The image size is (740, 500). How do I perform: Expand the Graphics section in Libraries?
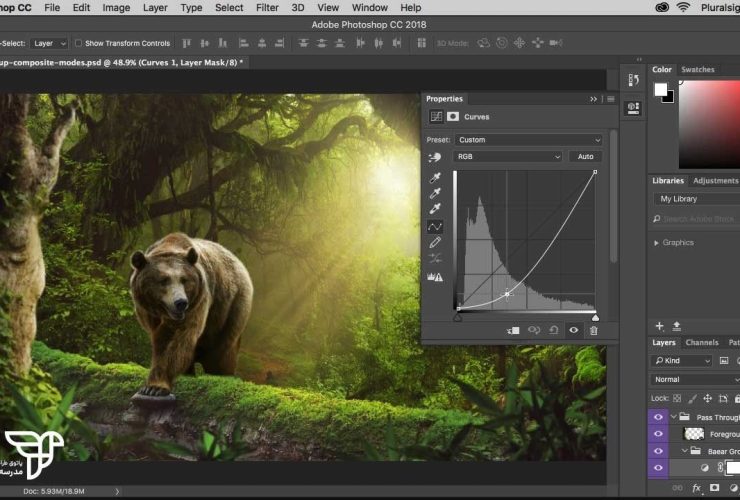[x=656, y=243]
